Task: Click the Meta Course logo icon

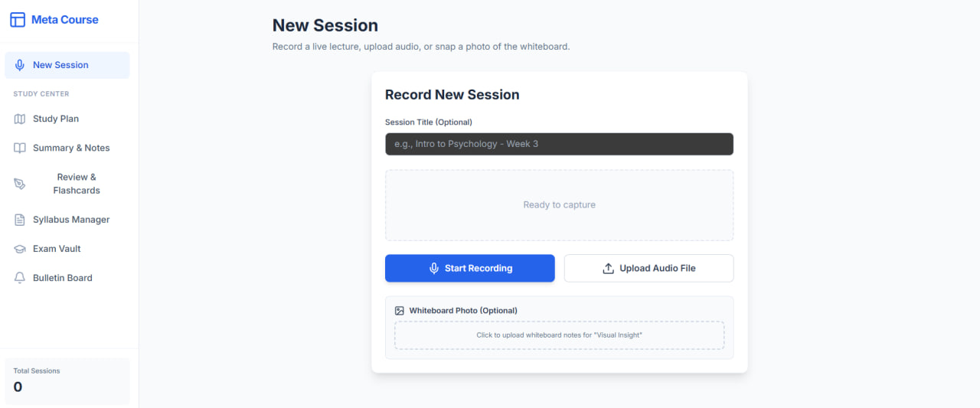Action: pos(18,20)
